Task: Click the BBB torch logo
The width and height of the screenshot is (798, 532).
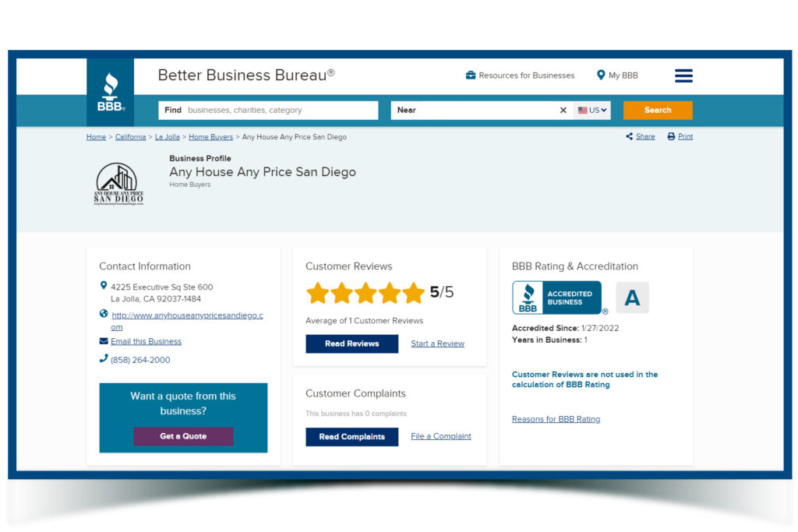Action: (x=111, y=92)
